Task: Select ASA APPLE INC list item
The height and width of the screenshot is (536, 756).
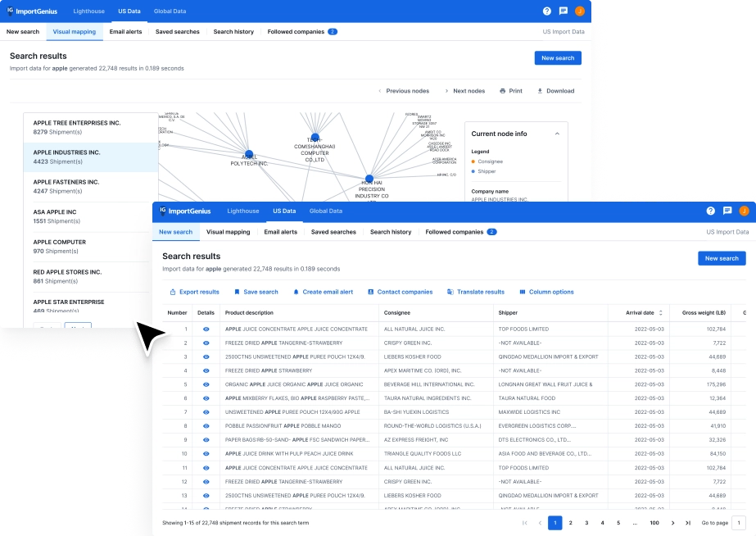Action: (x=88, y=216)
